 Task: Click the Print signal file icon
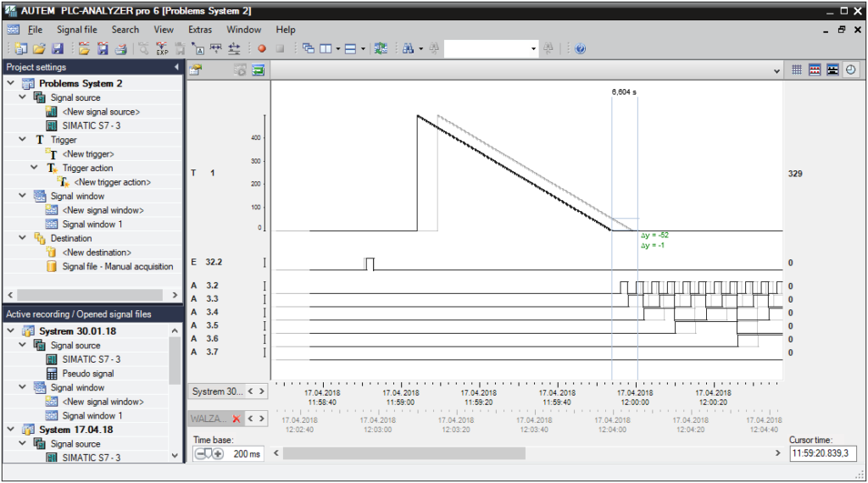(121, 48)
